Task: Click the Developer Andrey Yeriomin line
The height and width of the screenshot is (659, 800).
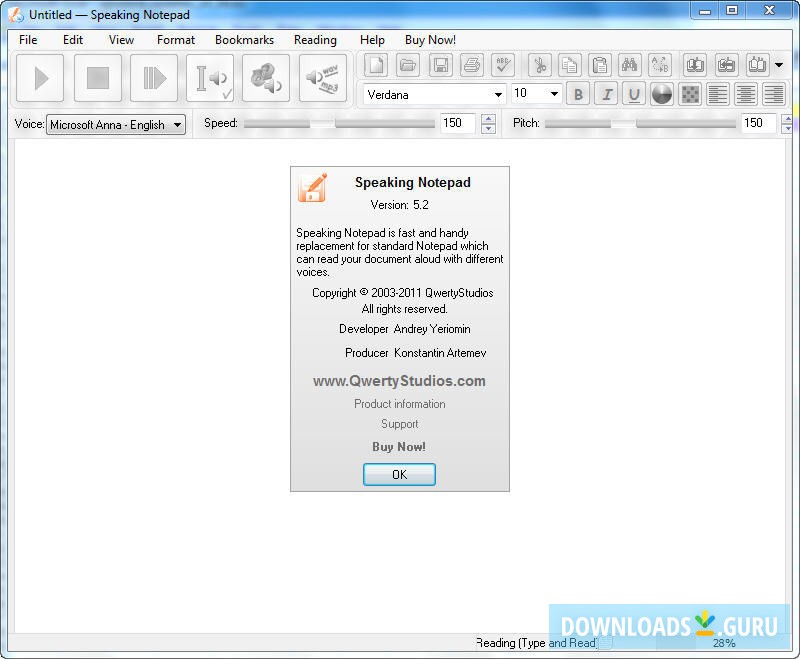Action: 405,329
